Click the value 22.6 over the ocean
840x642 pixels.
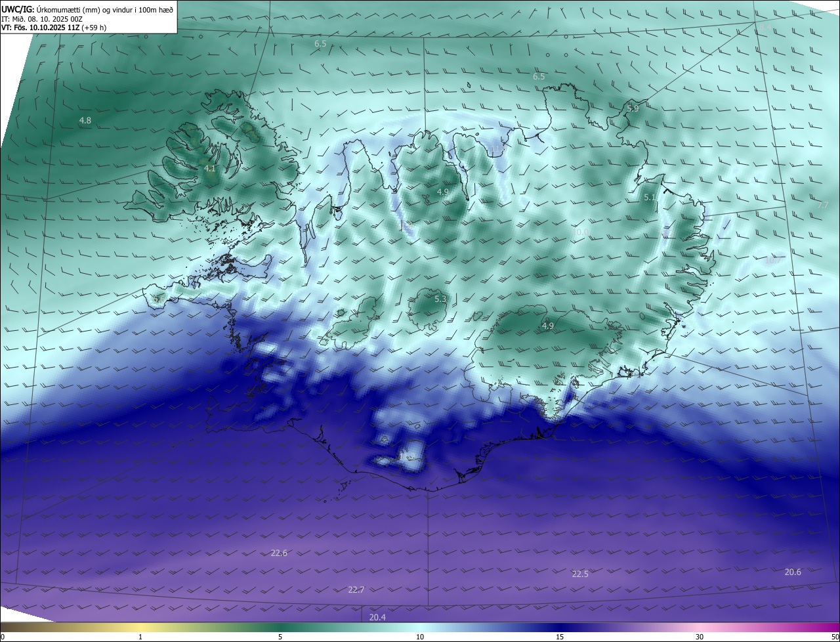[x=279, y=553]
